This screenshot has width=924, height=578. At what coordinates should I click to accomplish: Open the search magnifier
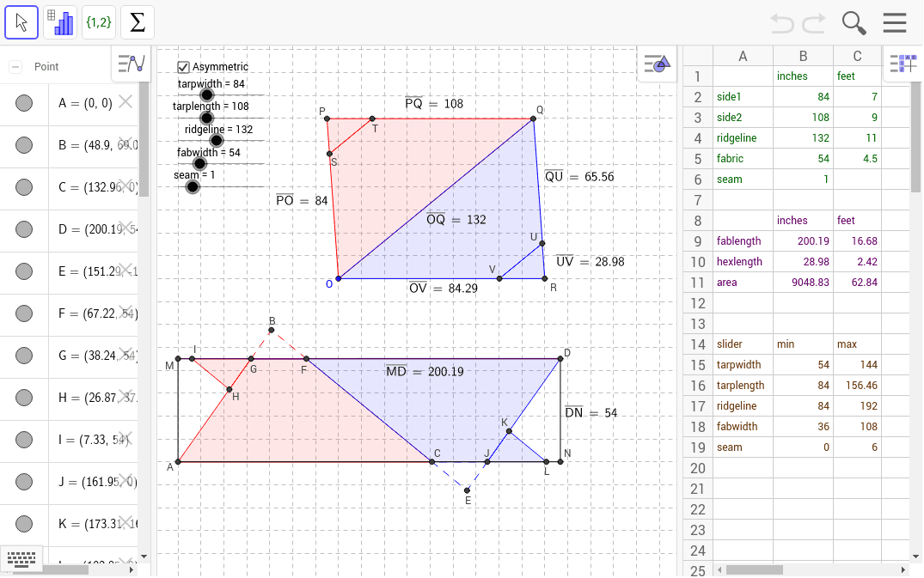click(x=854, y=23)
